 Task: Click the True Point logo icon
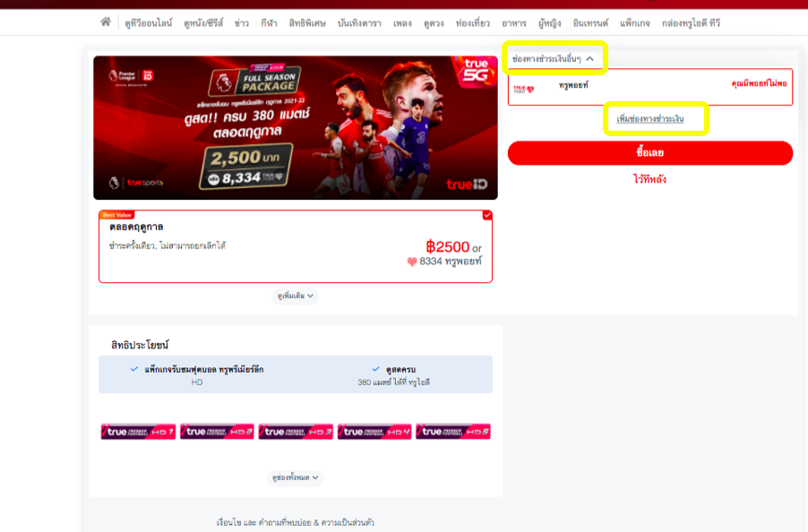pyautogui.click(x=524, y=90)
